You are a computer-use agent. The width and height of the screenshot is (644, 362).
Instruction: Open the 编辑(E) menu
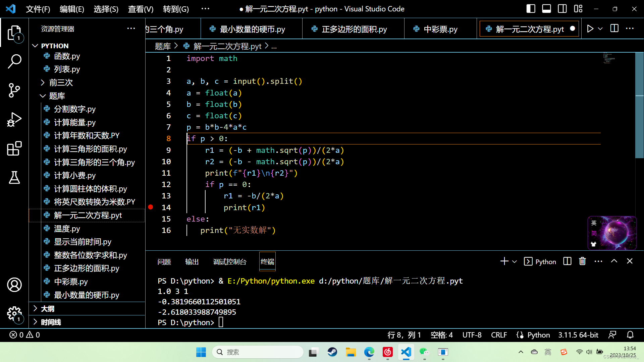(x=72, y=9)
